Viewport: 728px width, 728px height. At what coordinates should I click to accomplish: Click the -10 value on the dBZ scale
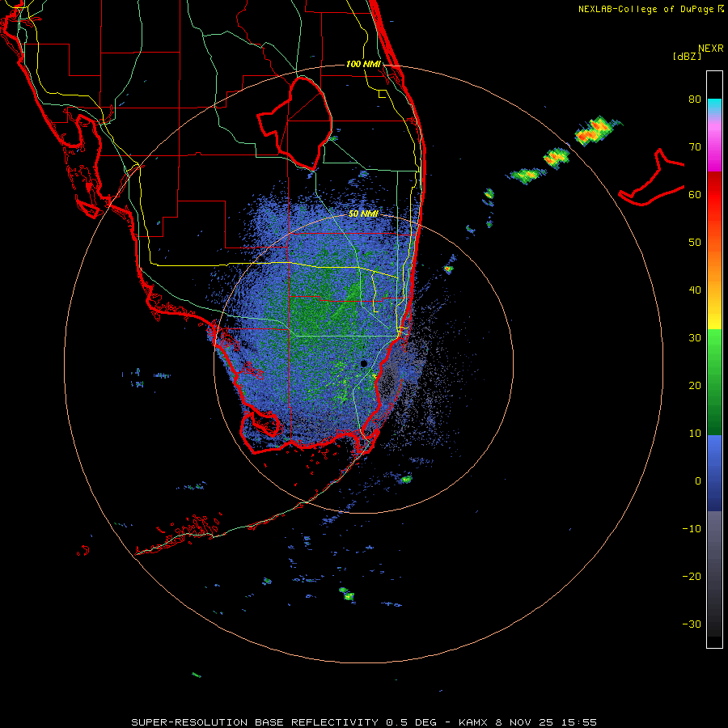pyautogui.click(x=692, y=529)
